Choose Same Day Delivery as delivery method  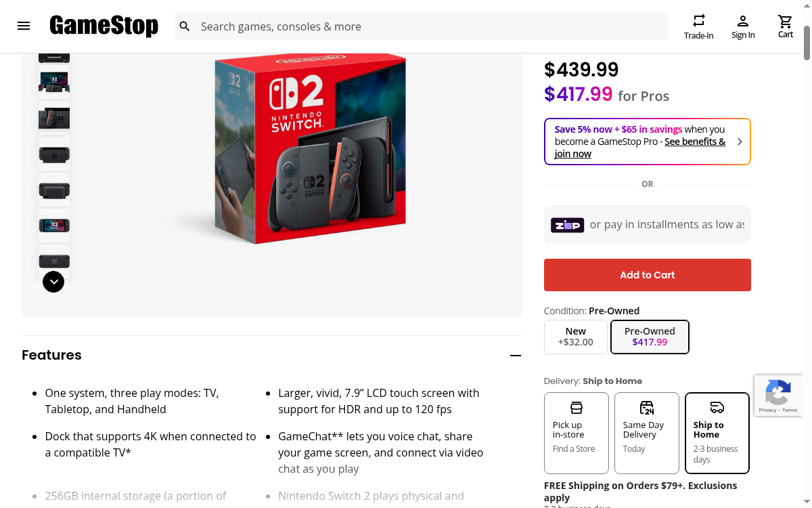pos(646,433)
